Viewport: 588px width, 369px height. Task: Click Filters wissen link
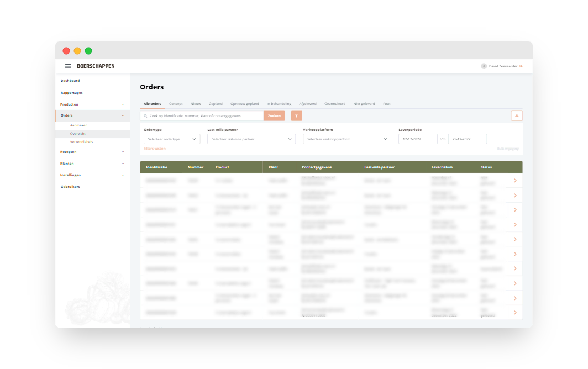point(155,149)
